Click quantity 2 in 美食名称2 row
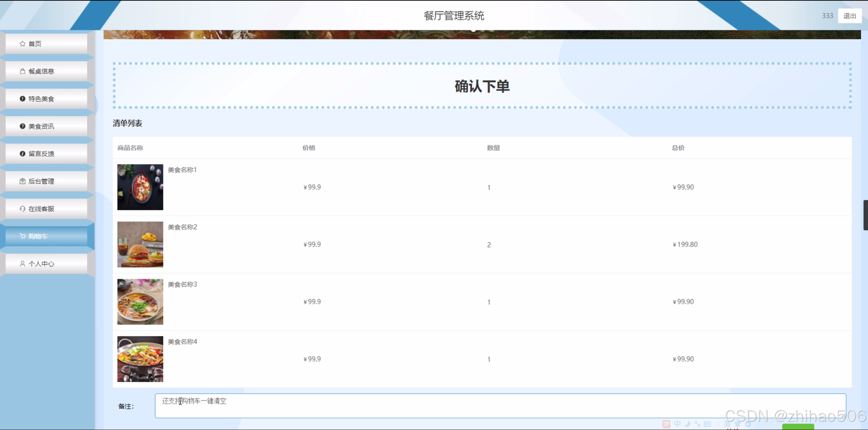This screenshot has width=868, height=430. 489,245
